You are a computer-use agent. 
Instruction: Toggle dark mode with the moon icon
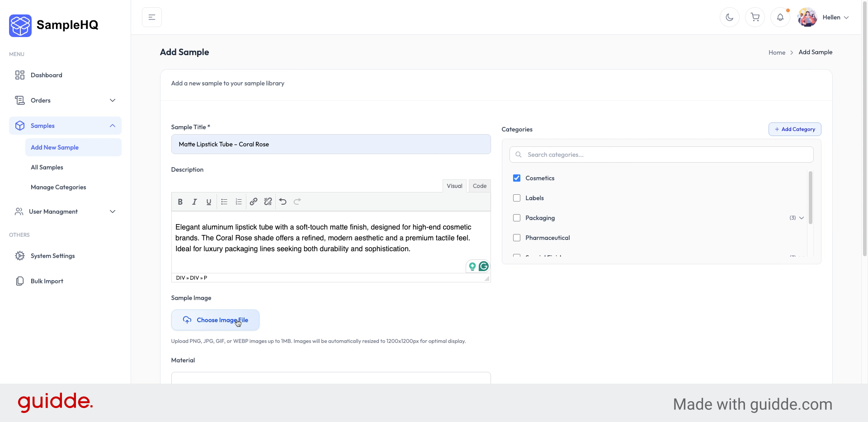tap(729, 17)
